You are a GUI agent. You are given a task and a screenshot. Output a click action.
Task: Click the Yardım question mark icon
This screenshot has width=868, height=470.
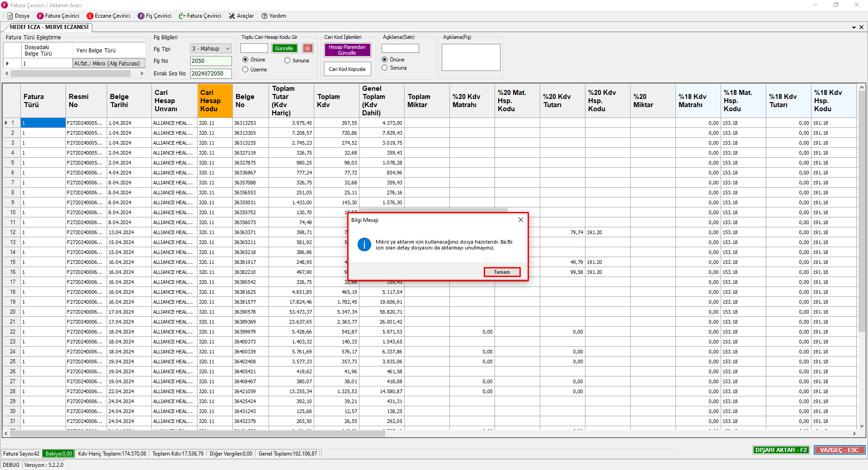pos(264,16)
